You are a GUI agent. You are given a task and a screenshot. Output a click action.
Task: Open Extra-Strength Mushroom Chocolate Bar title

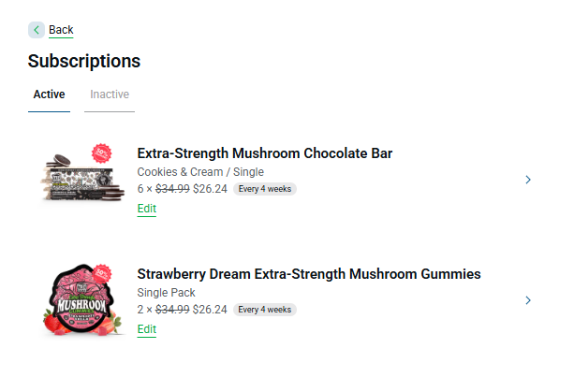264,153
